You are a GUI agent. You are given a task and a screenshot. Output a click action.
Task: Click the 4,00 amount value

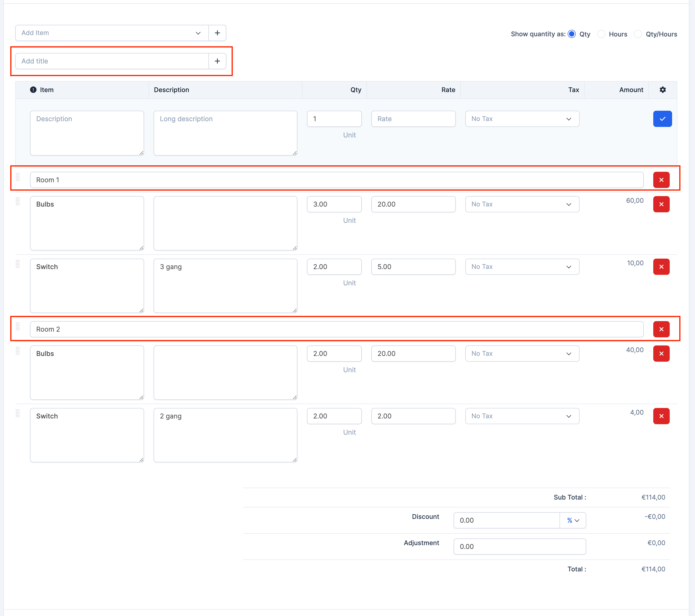click(637, 412)
